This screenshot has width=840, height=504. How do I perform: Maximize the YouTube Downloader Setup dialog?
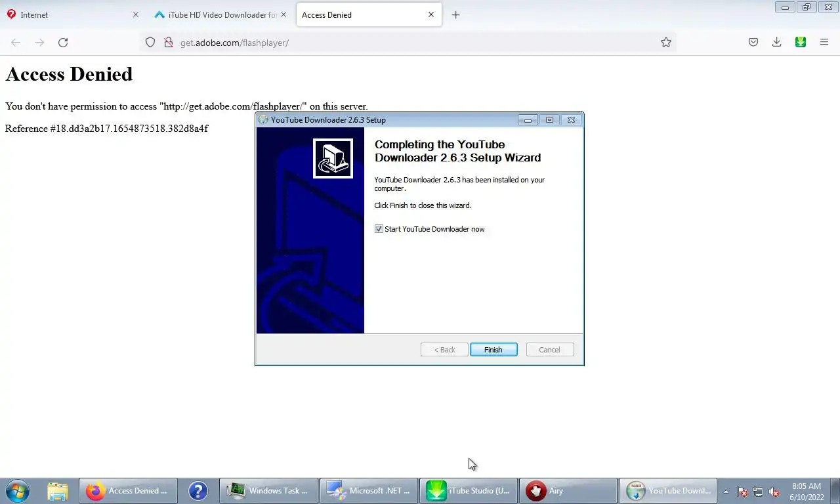(549, 119)
